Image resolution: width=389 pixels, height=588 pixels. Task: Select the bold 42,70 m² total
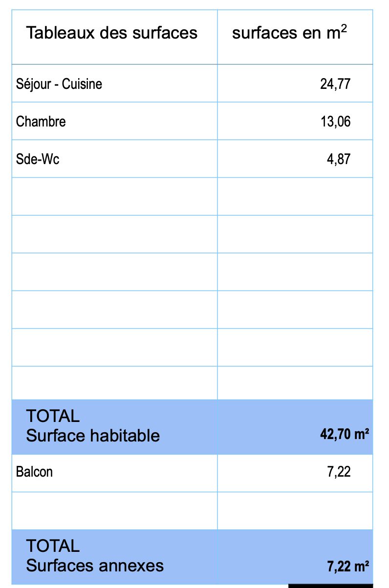tap(344, 434)
